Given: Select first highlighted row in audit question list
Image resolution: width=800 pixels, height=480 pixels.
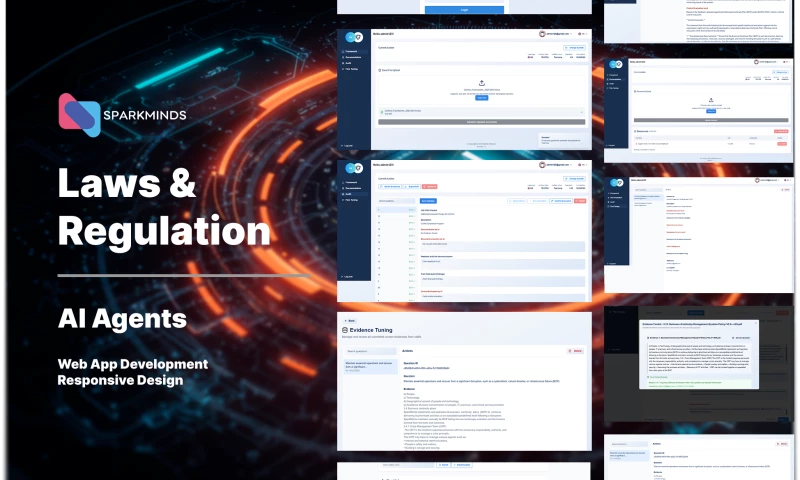Looking at the screenshot, I should pyautogui.click(x=396, y=210).
